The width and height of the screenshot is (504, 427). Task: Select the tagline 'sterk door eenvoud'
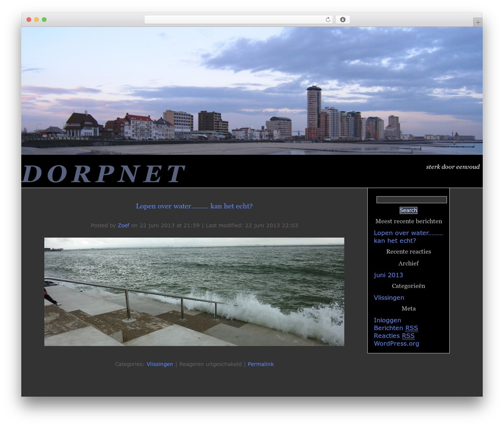pos(453,167)
